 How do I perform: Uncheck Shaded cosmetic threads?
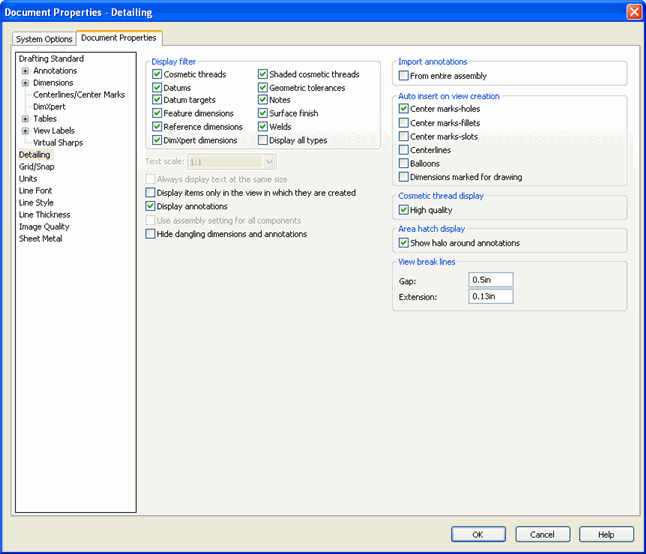(x=263, y=74)
